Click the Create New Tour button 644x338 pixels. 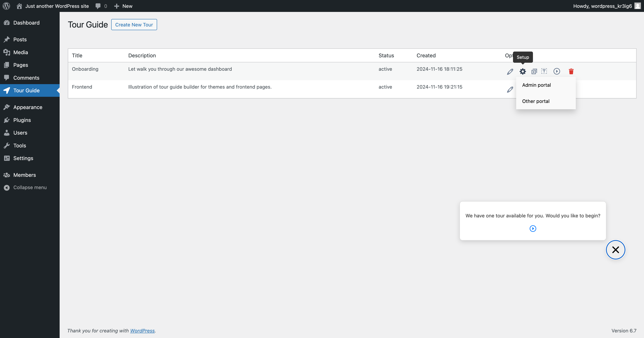pos(134,24)
